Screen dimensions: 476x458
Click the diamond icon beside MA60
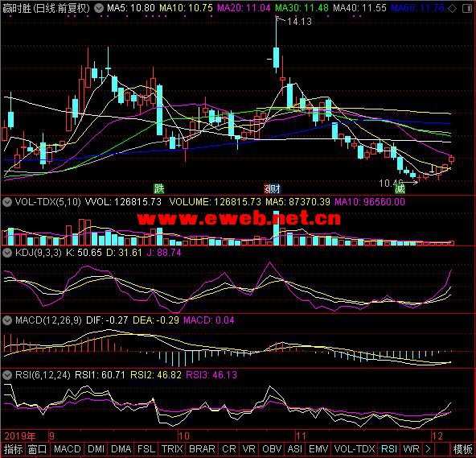452,9
